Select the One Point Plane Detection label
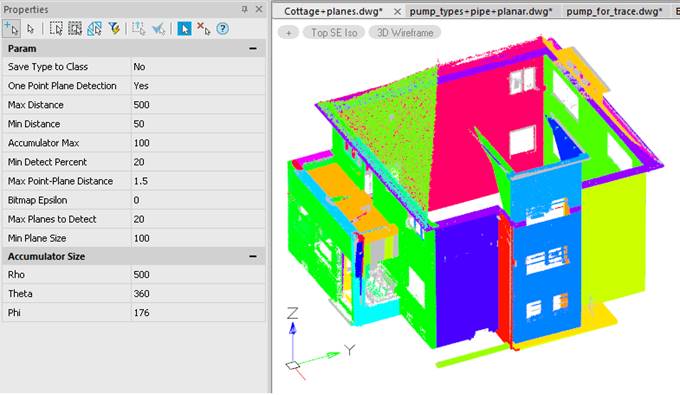The width and height of the screenshot is (680, 395). coord(62,86)
